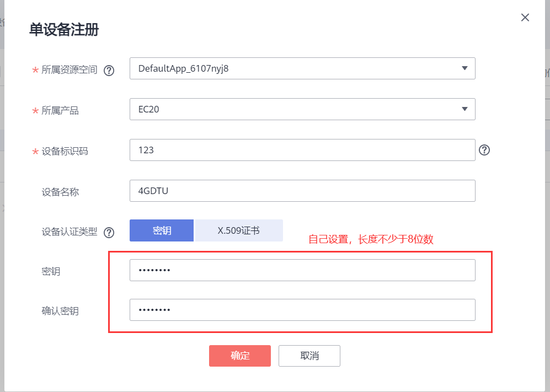This screenshot has height=392, width=550.
Task: Open the 所属资源空间 dropdown DefaultApp_6107nyj8
Action: coord(302,68)
